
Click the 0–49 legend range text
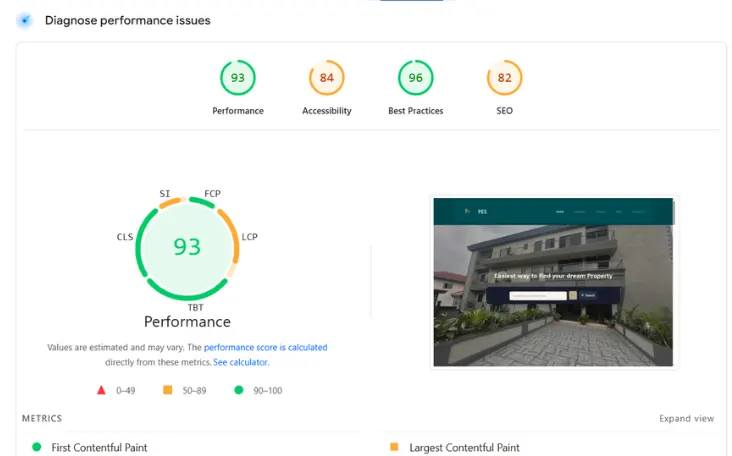click(126, 391)
